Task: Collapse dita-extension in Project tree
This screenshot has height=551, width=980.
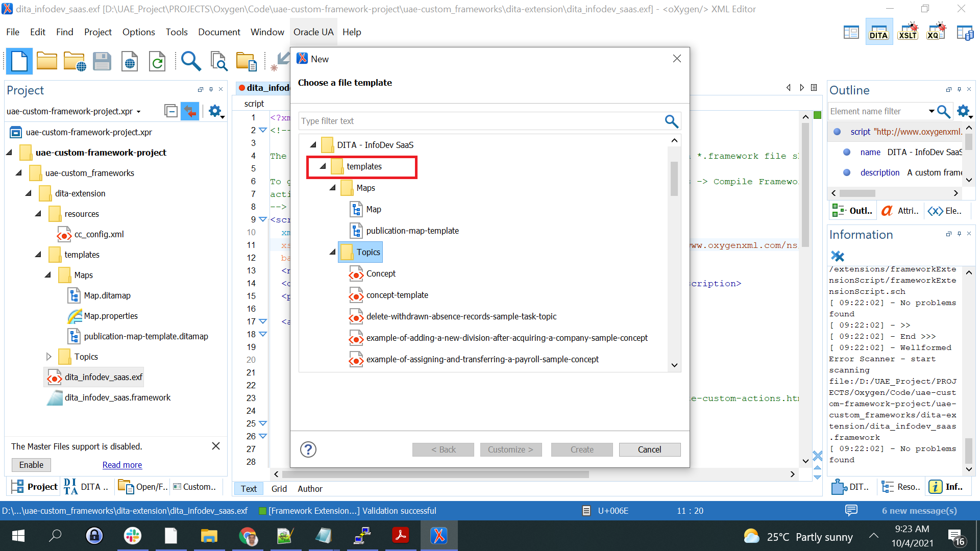Action: pos(29,193)
